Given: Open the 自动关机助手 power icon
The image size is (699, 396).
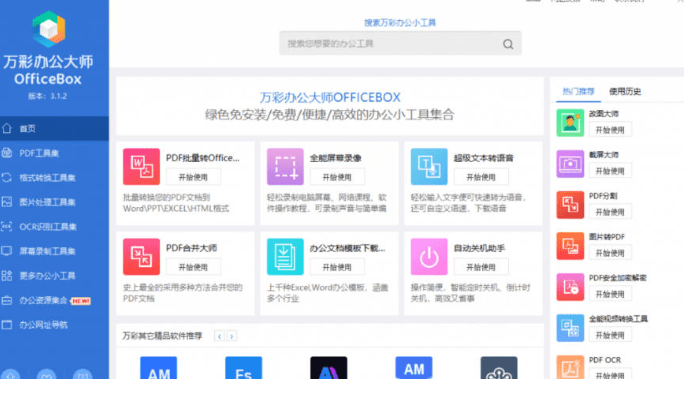Looking at the screenshot, I should (429, 257).
